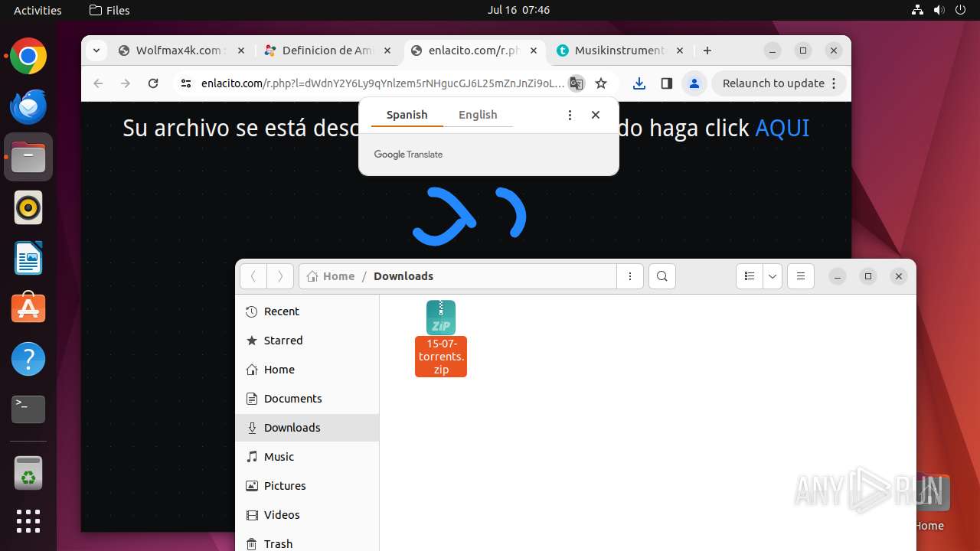Click Chrome address bar URL
980x551 pixels.
382,83
